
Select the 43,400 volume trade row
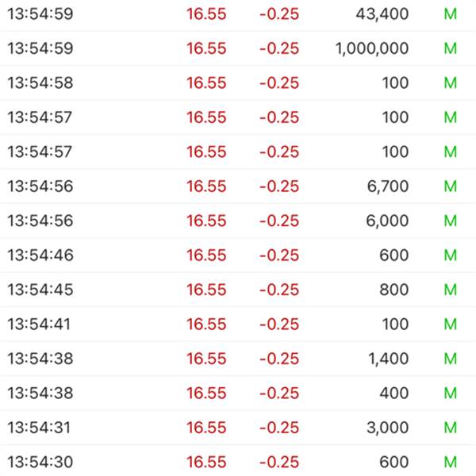[238, 14]
